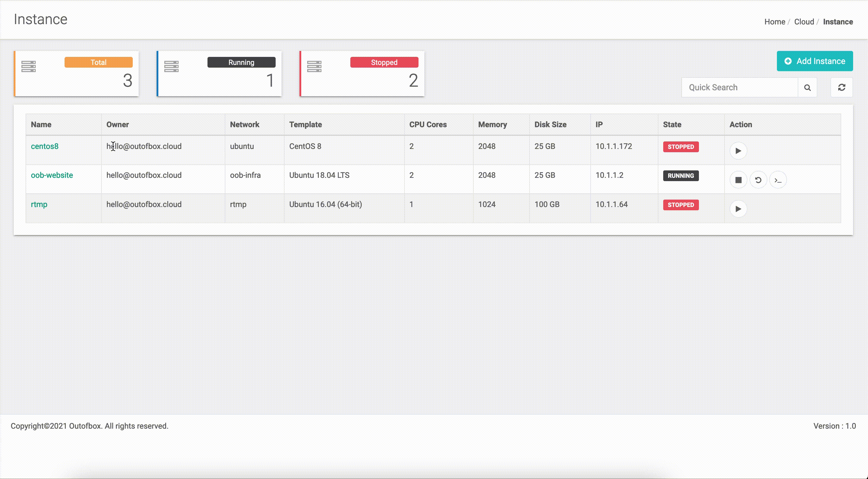
Task: Open console for oob-website instance
Action: (778, 180)
